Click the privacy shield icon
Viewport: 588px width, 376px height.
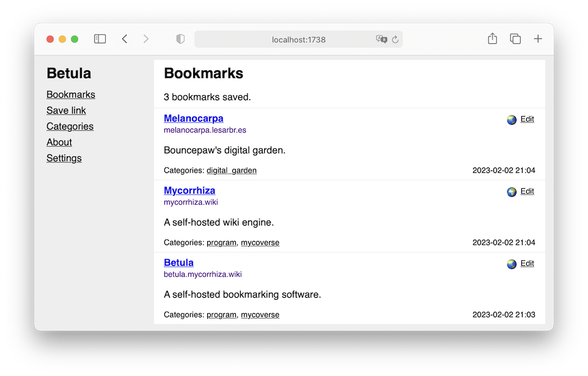coord(180,39)
